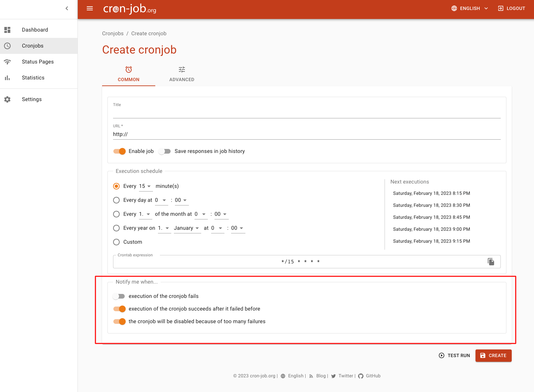
Task: Click the Cronjobs clock icon
Action: click(x=7, y=46)
